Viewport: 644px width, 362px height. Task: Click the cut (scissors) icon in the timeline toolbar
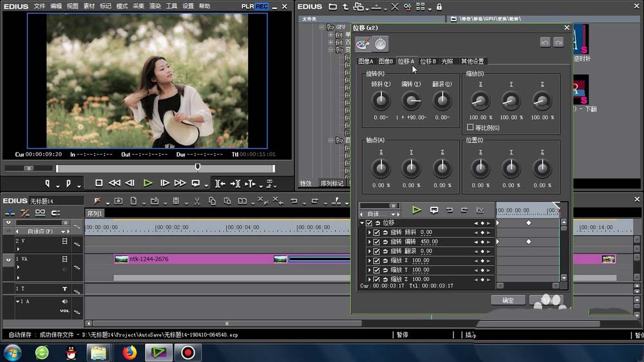point(197,201)
